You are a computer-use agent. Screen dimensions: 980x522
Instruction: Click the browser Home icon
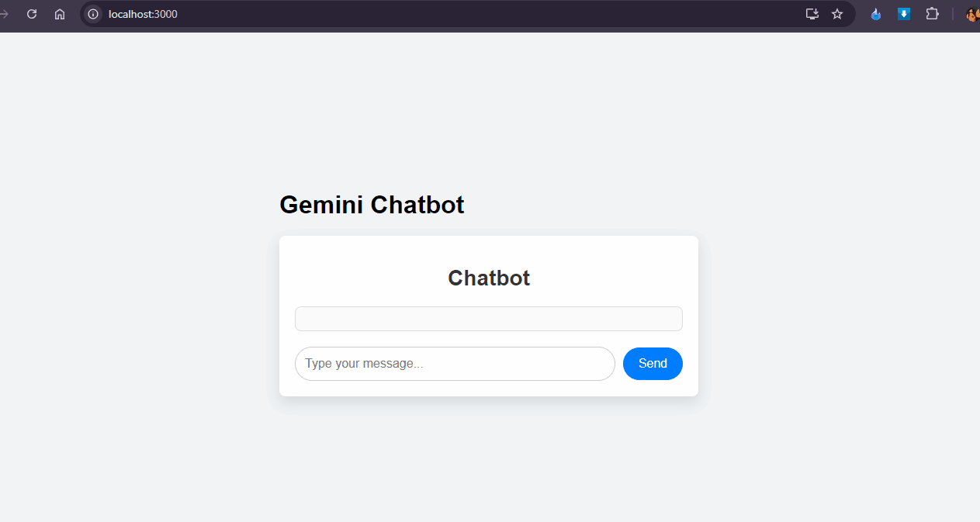pyautogui.click(x=60, y=14)
